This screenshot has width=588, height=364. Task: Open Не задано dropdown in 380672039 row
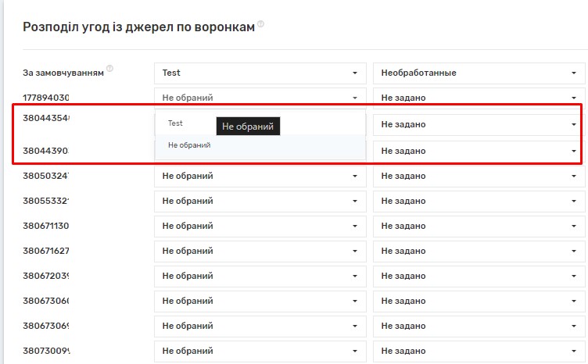tap(479, 276)
